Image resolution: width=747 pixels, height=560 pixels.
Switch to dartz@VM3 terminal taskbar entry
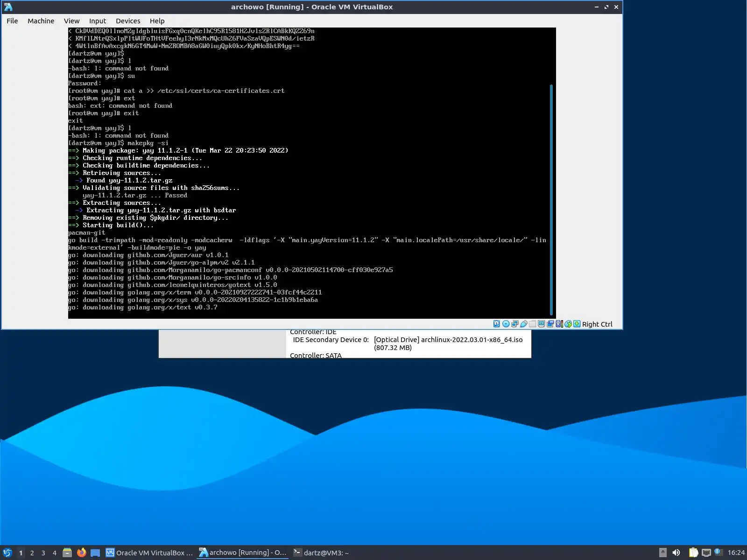[x=321, y=553]
